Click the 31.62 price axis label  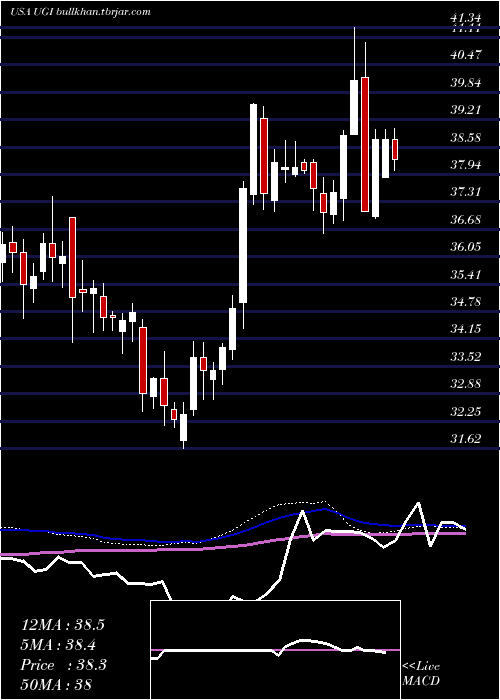click(x=466, y=439)
